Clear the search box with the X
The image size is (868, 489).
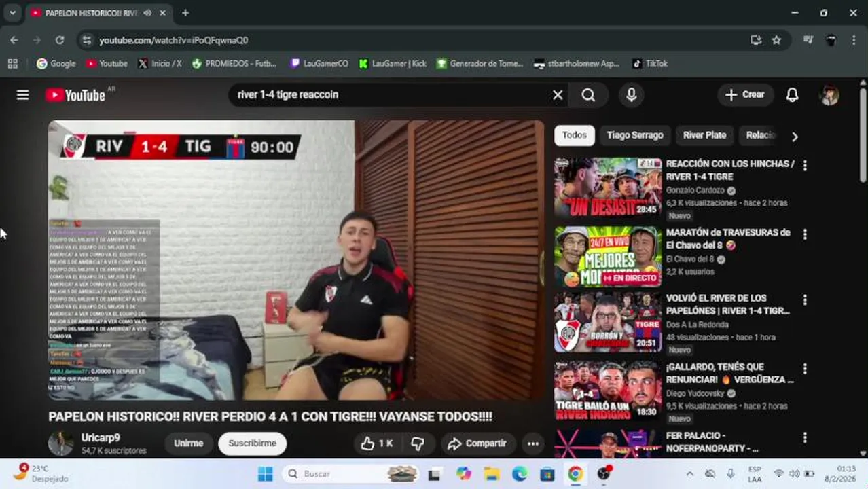pos(558,95)
